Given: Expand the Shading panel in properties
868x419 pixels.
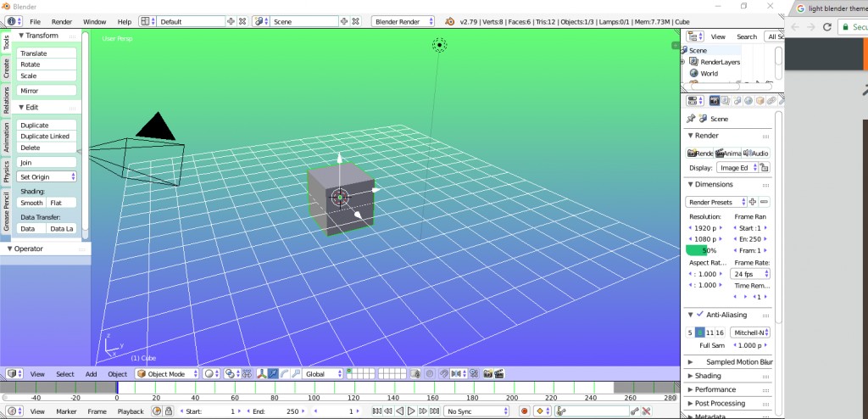Looking at the screenshot, I should click(x=708, y=376).
